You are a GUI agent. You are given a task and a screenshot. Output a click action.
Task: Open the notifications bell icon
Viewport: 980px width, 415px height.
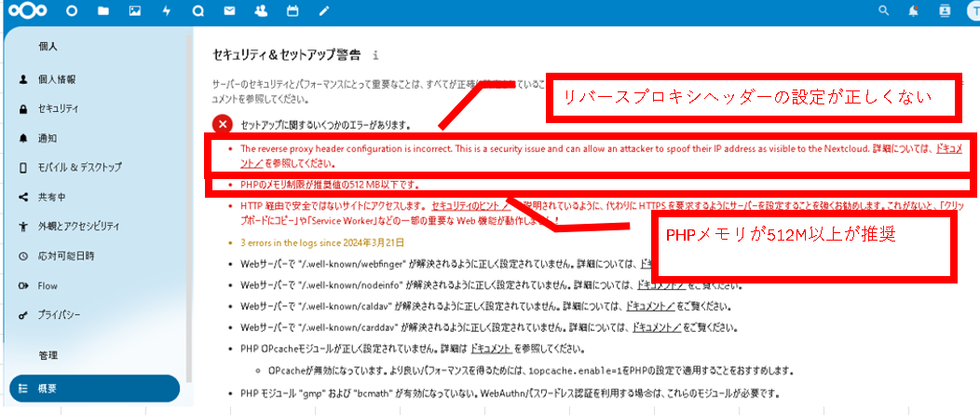coord(914,11)
